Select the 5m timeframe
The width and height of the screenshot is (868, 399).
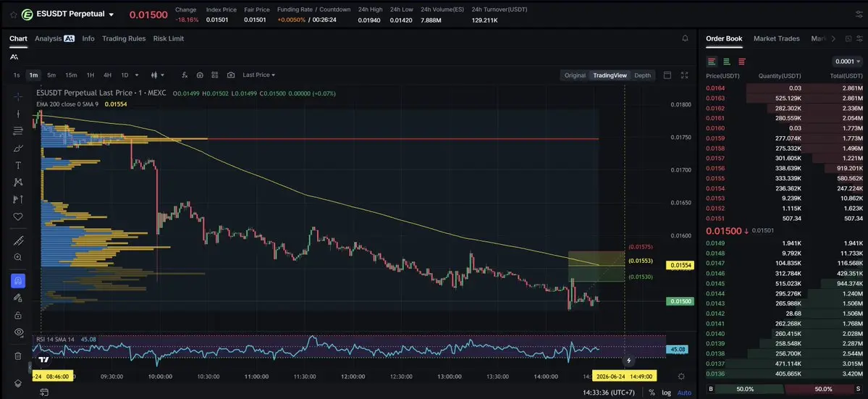(51, 75)
